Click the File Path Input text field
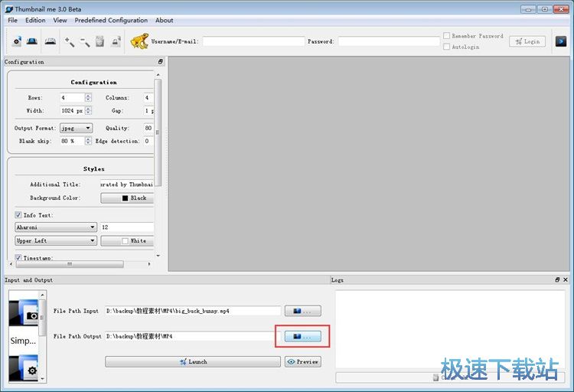The width and height of the screenshot is (574, 392). click(193, 311)
